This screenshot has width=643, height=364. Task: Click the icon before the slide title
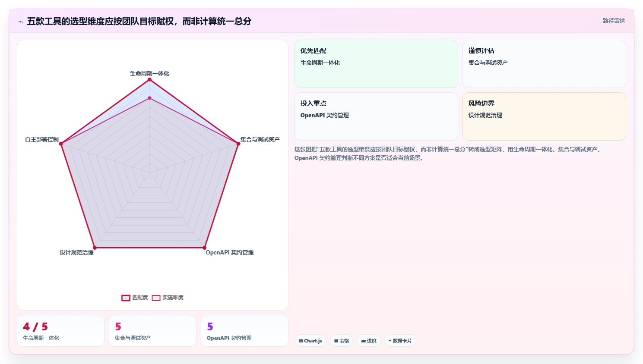(x=20, y=22)
